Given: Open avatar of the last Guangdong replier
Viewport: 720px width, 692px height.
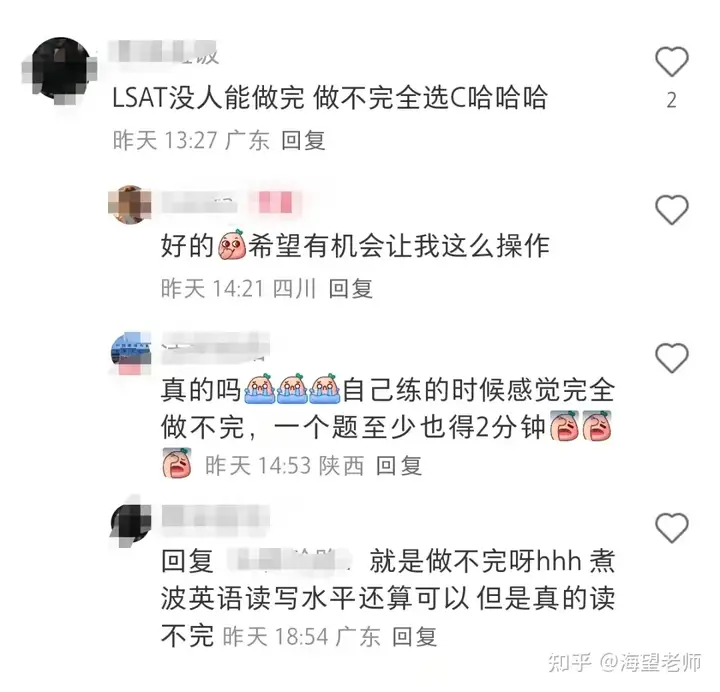Looking at the screenshot, I should [131, 522].
